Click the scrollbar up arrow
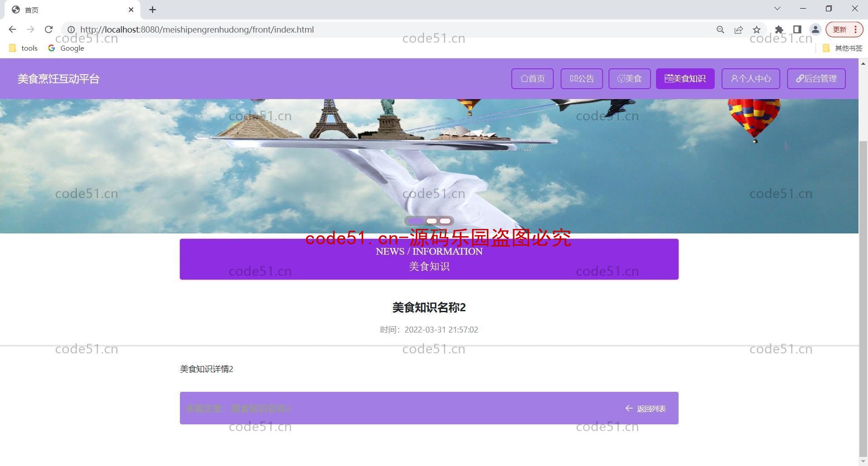 (x=863, y=63)
